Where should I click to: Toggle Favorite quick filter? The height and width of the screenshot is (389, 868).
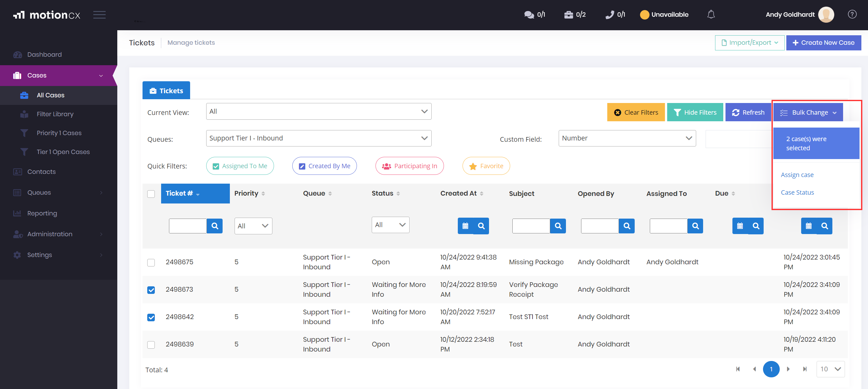point(486,166)
